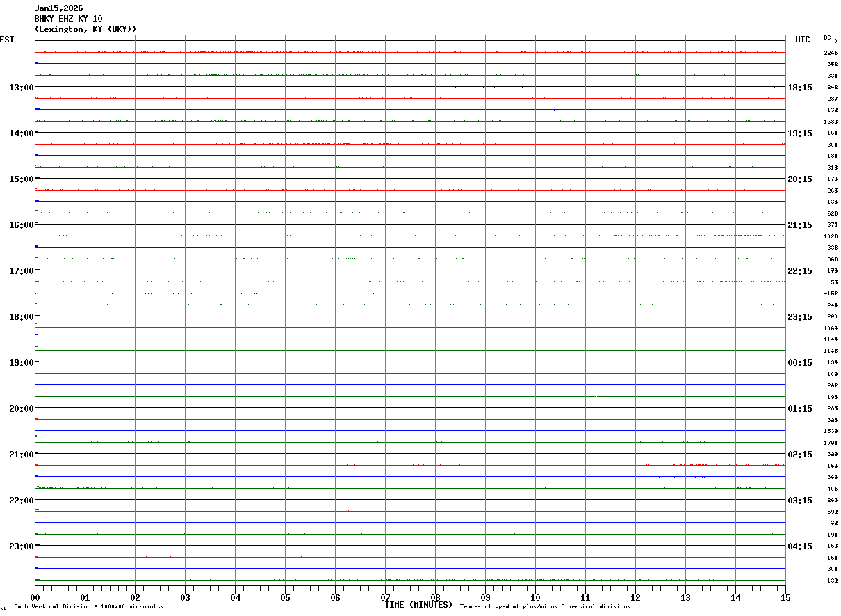Click the DC column header

click(827, 38)
